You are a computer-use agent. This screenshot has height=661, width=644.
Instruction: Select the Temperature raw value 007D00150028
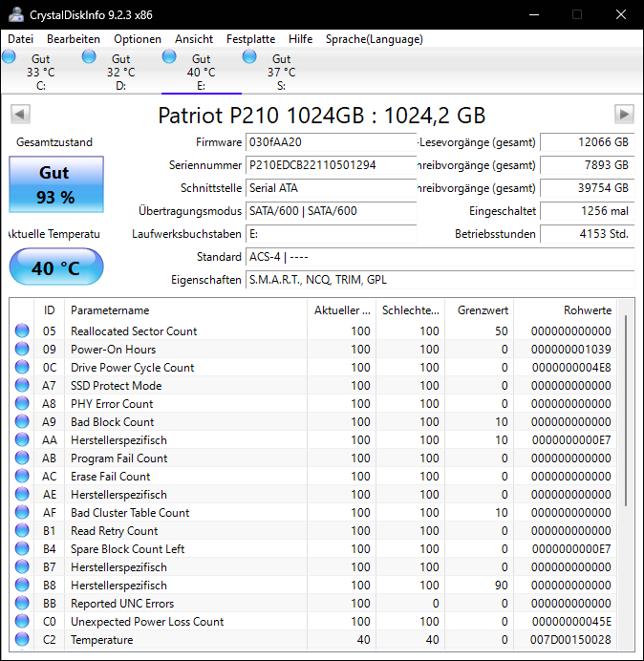click(x=570, y=639)
